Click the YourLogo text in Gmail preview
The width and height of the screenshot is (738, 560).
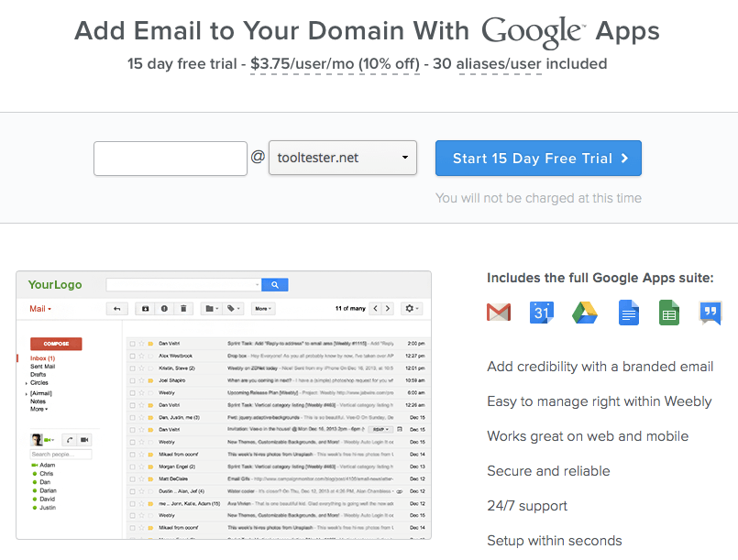55,285
